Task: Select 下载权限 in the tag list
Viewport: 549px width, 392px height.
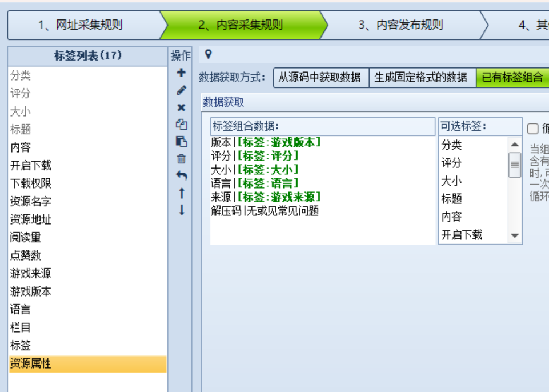Action: [x=87, y=183]
